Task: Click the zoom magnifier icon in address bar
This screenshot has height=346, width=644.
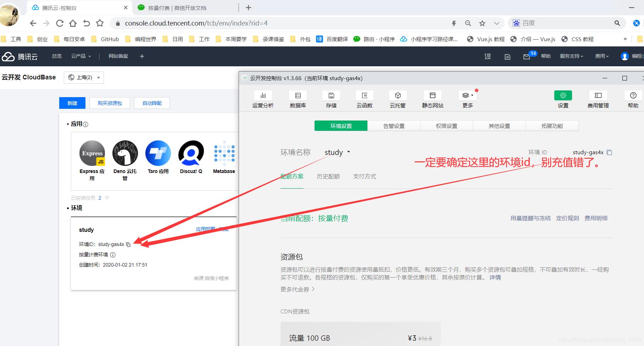Action: click(468, 23)
